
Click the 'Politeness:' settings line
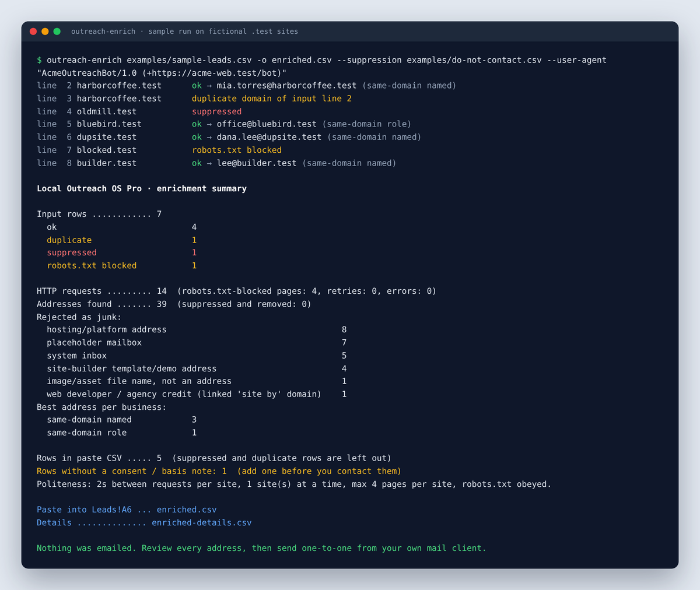tap(294, 484)
